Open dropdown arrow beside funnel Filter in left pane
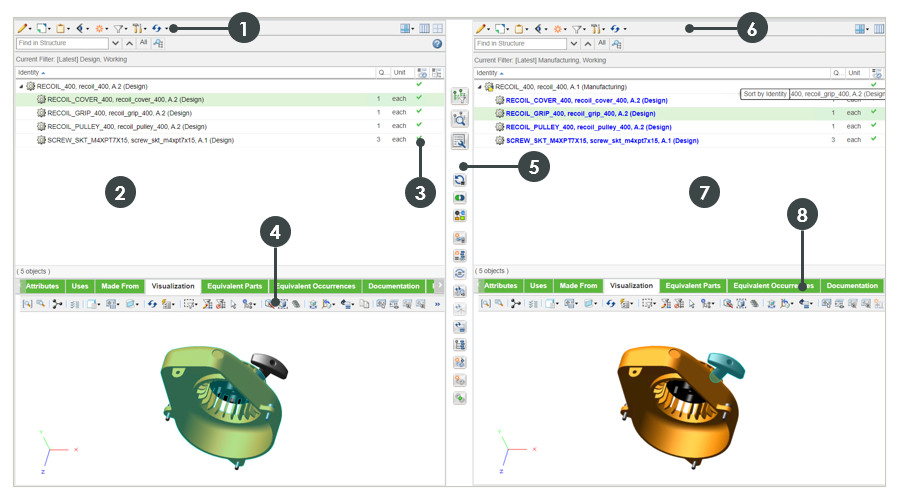The height and width of the screenshot is (502, 905). point(125,29)
